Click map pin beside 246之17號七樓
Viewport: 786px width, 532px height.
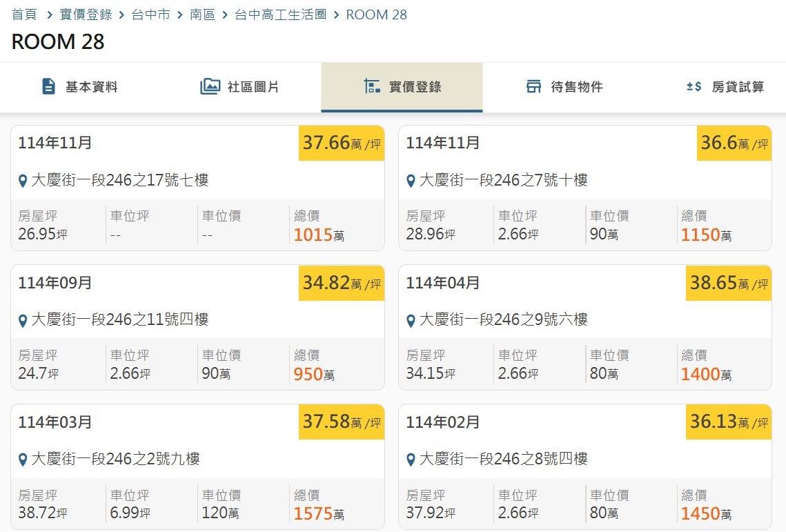(23, 181)
